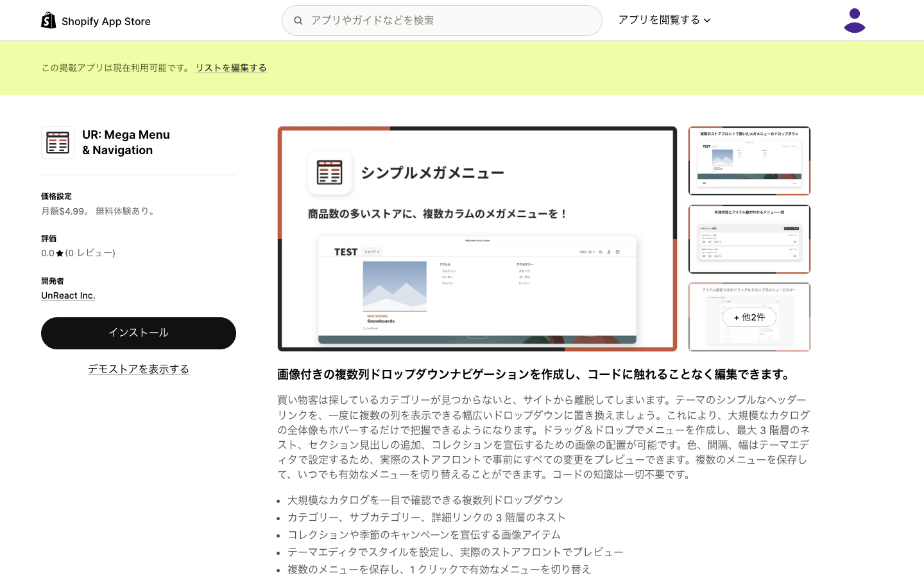Click the Shopify bag logo icon

(x=49, y=21)
